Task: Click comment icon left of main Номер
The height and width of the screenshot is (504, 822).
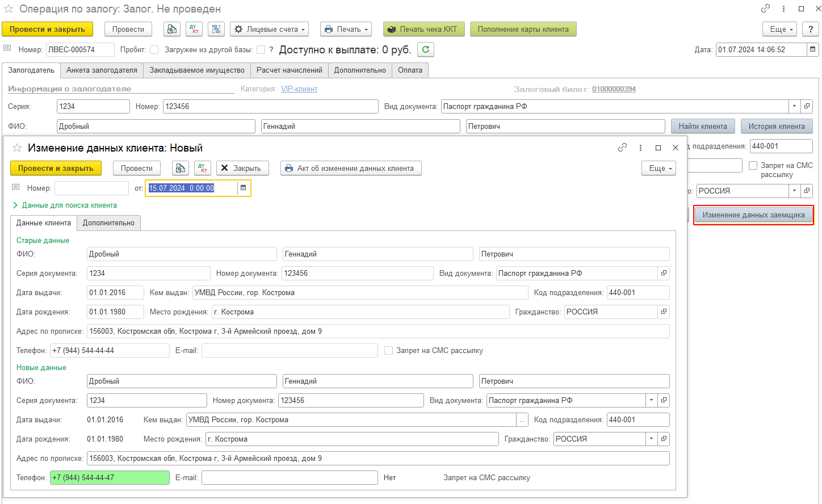Action: pyautogui.click(x=7, y=49)
